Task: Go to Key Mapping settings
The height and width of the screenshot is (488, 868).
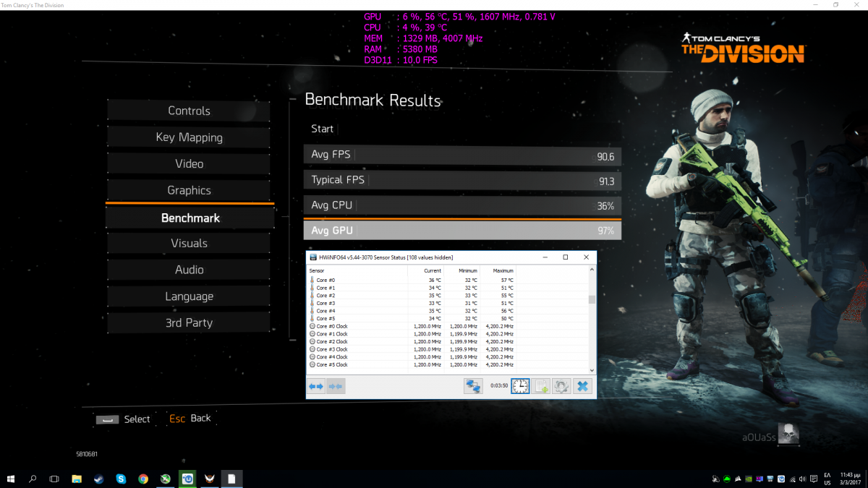Action: (189, 137)
